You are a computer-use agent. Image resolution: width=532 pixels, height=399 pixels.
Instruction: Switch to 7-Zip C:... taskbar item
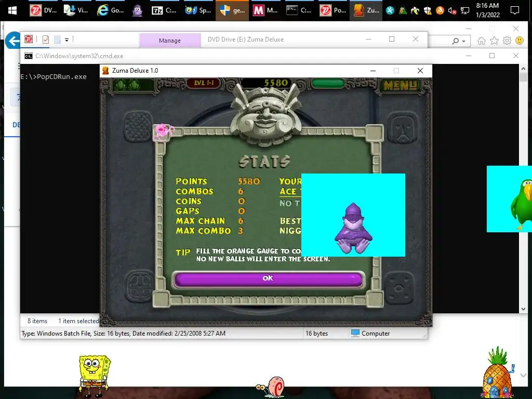[165, 10]
